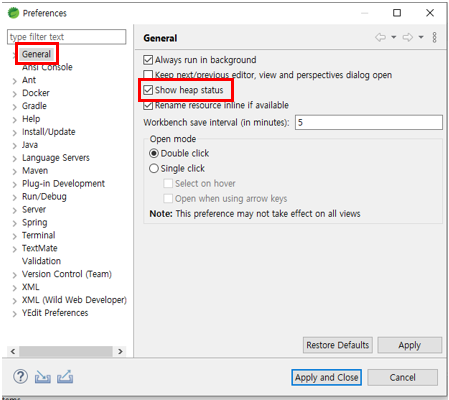
Task: Click the import preferences icon
Action: coord(43,377)
